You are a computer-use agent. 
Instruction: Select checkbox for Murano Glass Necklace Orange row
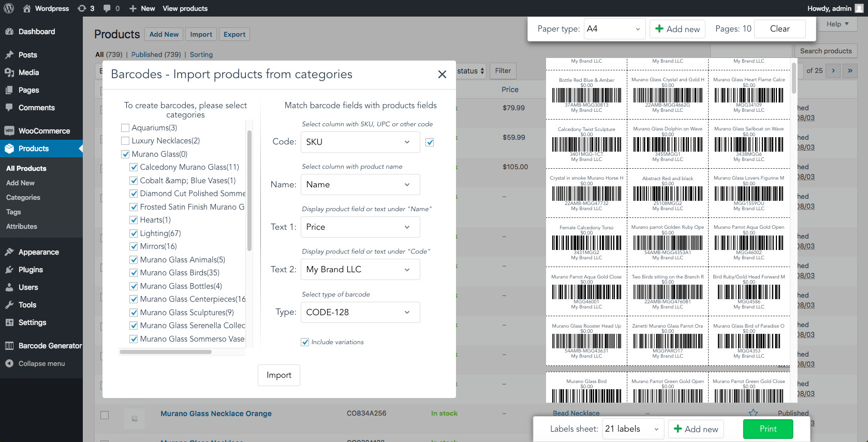[105, 415]
